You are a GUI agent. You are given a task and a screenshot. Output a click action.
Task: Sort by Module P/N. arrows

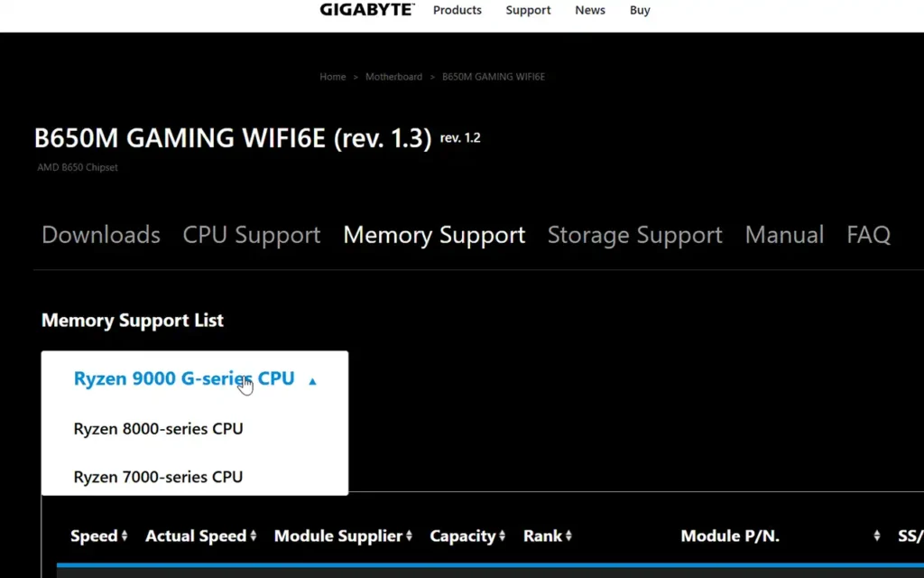point(877,536)
